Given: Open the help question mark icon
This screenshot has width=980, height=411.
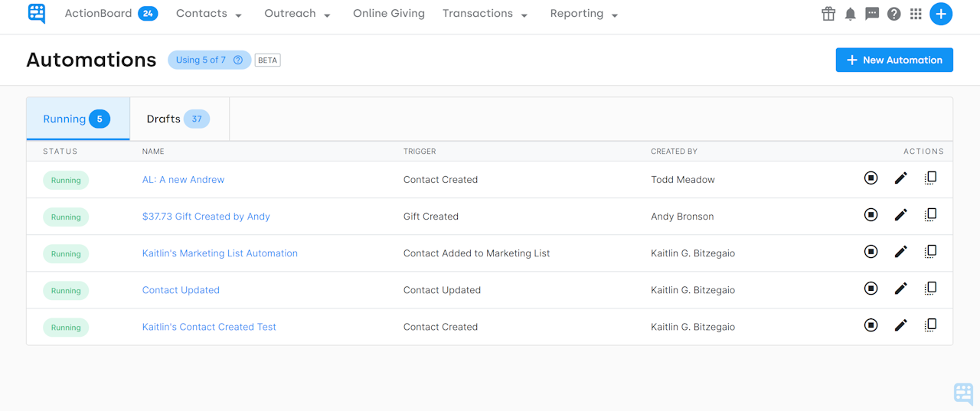Looking at the screenshot, I should point(894,14).
